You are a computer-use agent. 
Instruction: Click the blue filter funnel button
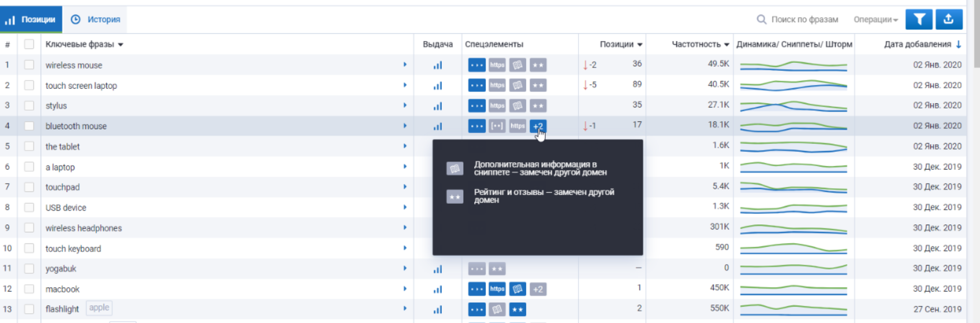coord(919,20)
